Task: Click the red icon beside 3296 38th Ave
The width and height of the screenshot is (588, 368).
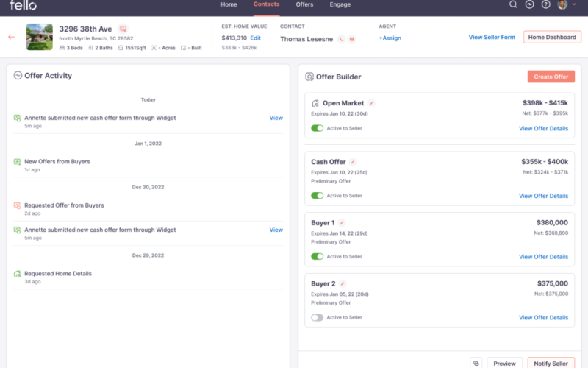Action: 123,29
